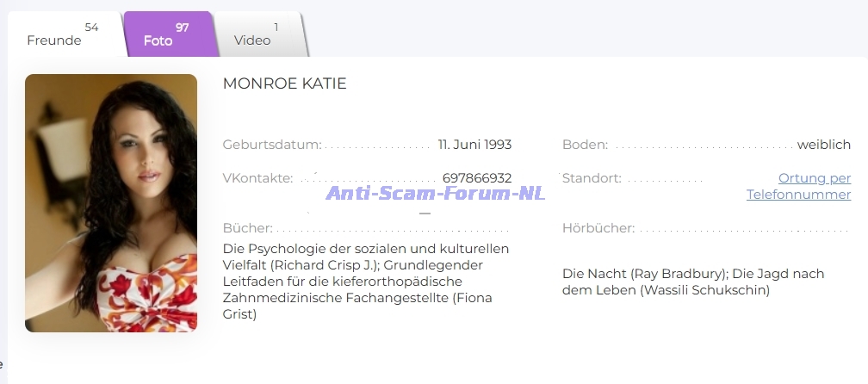Click the photo count 97 badge
868x384 pixels.
(183, 28)
